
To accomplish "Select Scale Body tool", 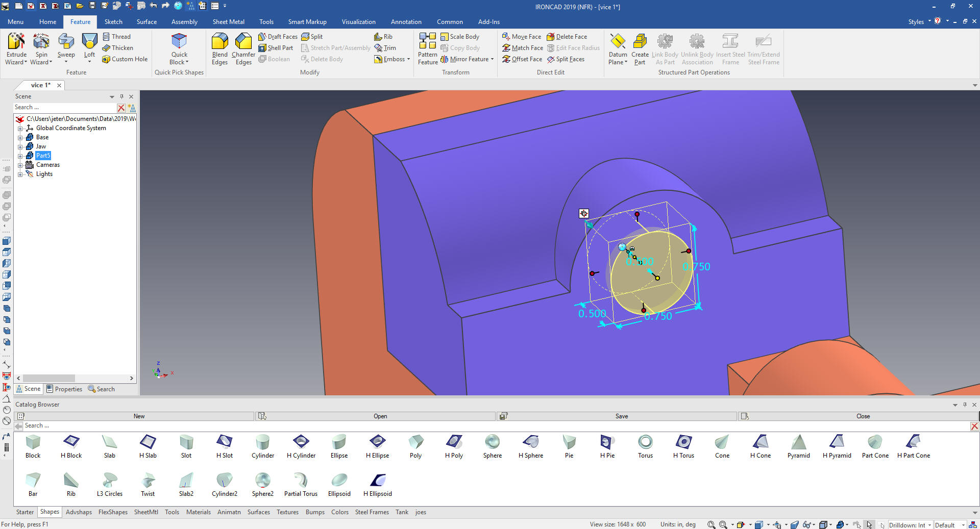I will coord(460,37).
